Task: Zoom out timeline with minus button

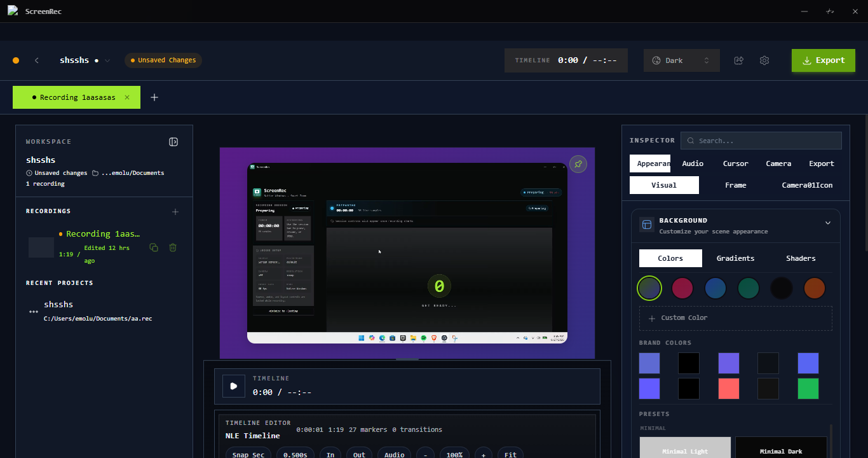Action: point(425,454)
